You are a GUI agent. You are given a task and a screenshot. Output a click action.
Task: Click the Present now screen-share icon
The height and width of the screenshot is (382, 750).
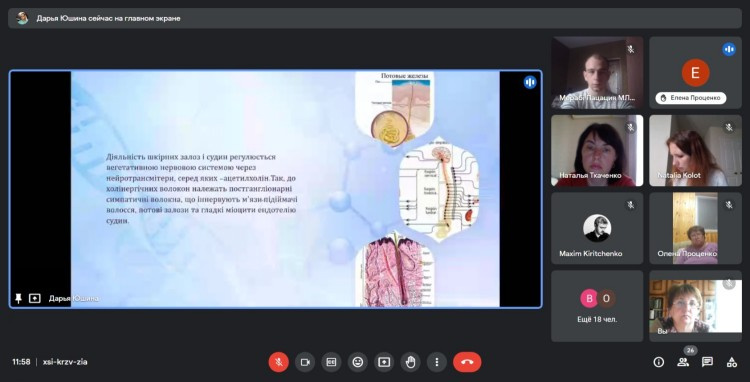[384, 362]
